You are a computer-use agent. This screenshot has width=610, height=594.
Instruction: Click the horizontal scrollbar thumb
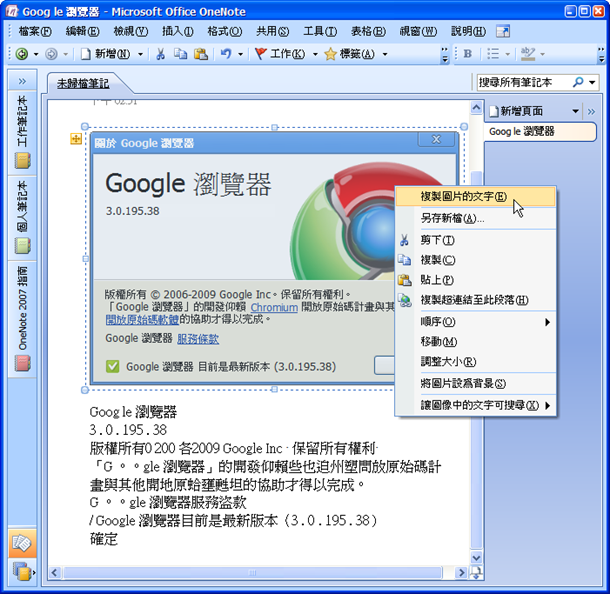click(x=253, y=573)
